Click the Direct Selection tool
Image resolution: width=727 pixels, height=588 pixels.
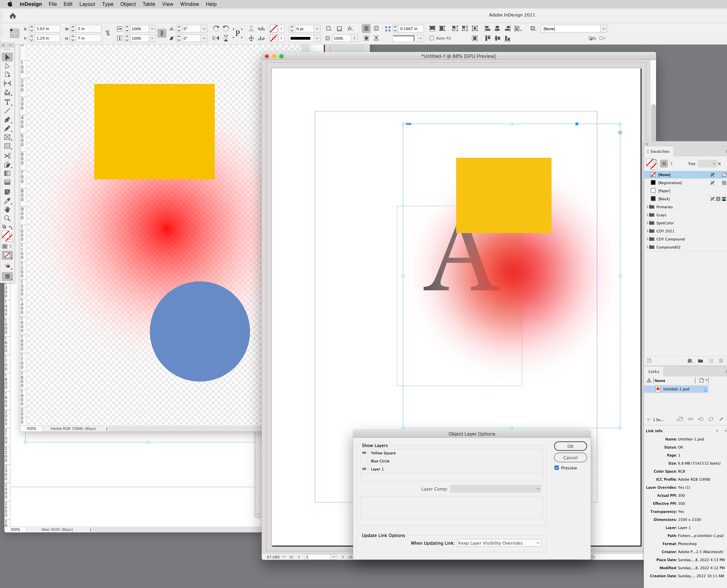pyautogui.click(x=7, y=66)
